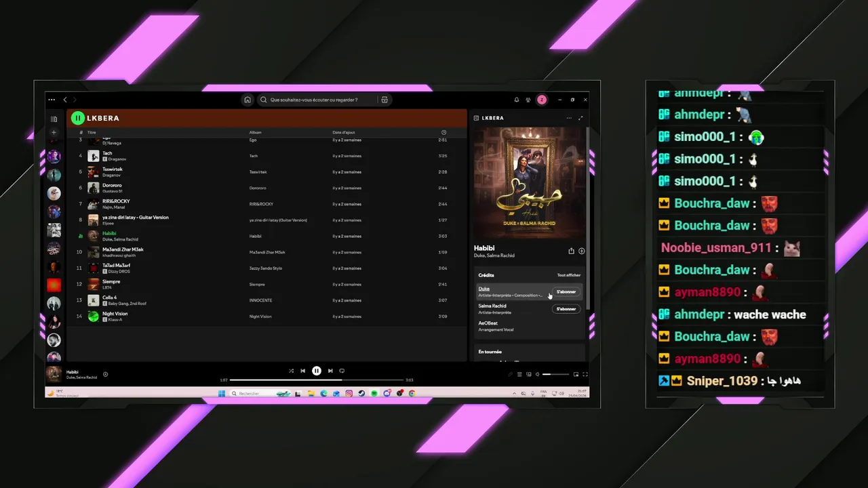The height and width of the screenshot is (488, 868).
Task: Adjust the volume slider
Action: 556,374
